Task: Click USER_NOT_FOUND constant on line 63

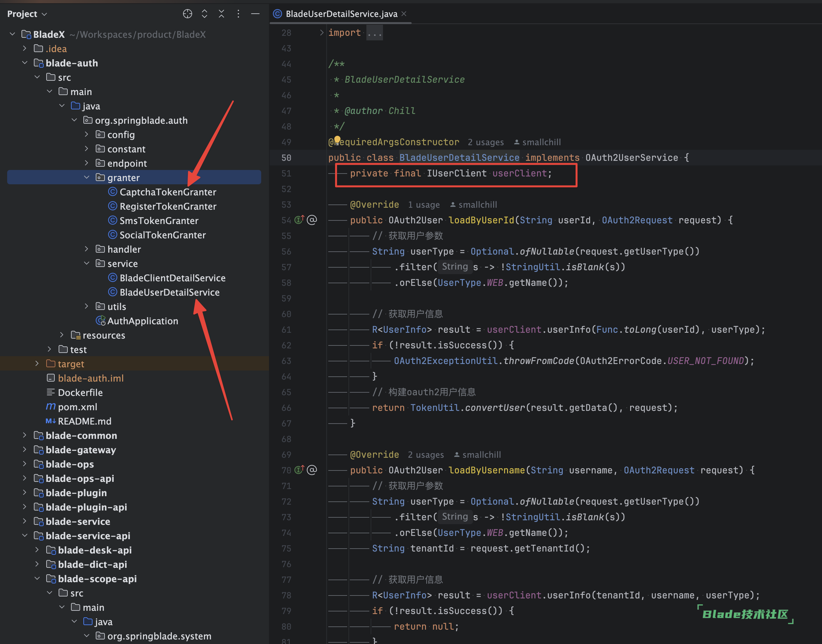Action: coord(705,361)
